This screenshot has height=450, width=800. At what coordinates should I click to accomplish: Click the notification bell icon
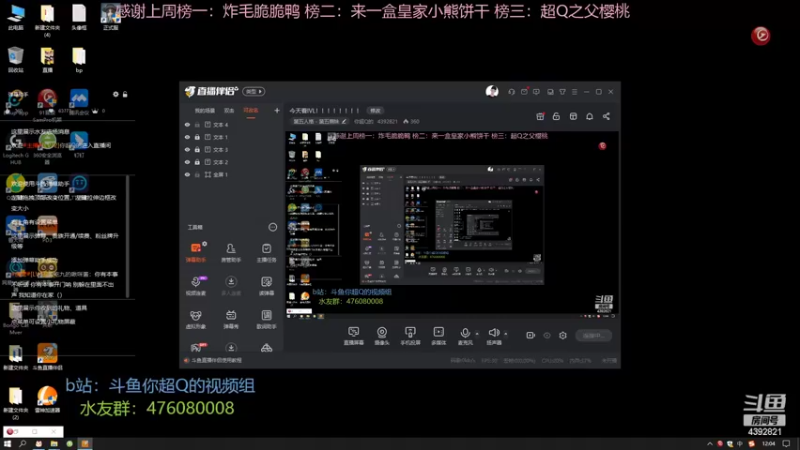pyautogui.click(x=589, y=116)
